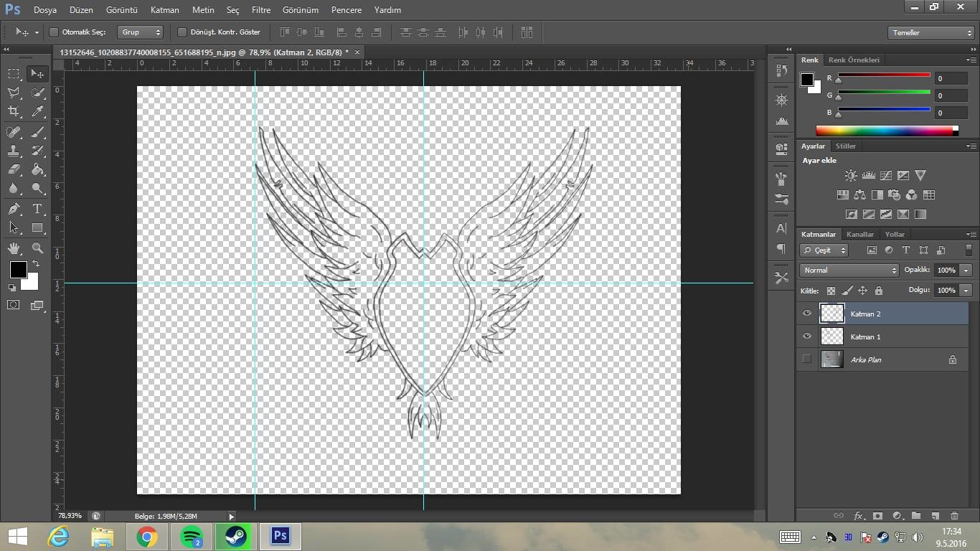Hide Katman 2 layer visibility
Screen dimensions: 980x551
pyautogui.click(x=807, y=314)
